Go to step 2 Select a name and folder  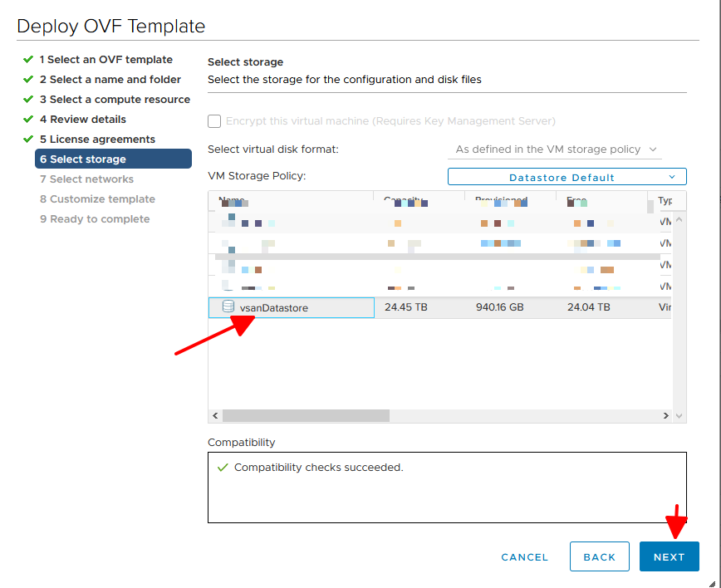click(x=110, y=80)
